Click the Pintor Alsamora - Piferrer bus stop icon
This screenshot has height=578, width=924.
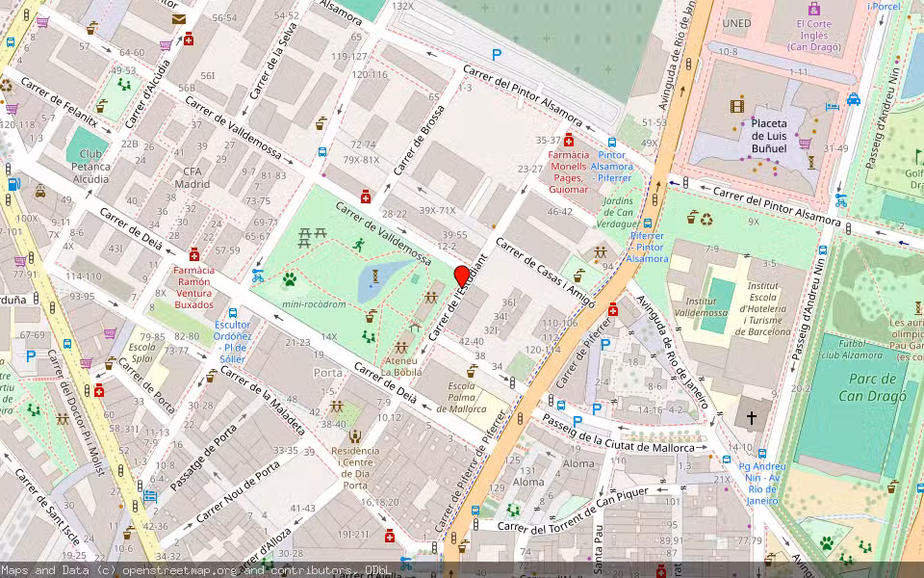(612, 143)
